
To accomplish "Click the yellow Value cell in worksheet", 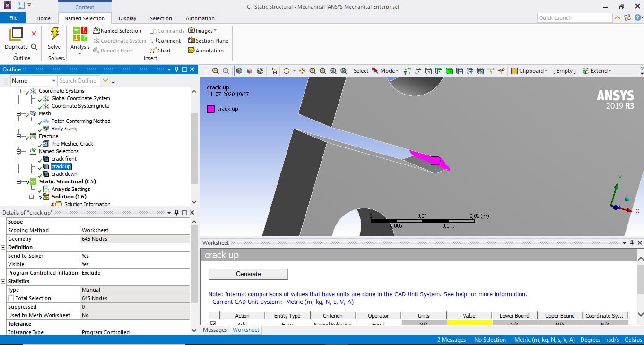I will click(x=469, y=323).
